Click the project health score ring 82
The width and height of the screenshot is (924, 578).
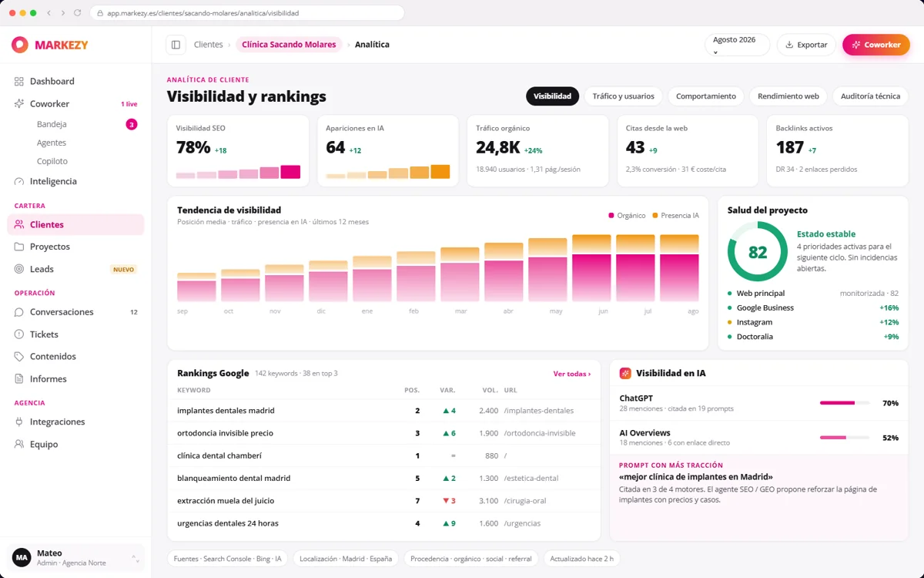[x=758, y=252]
